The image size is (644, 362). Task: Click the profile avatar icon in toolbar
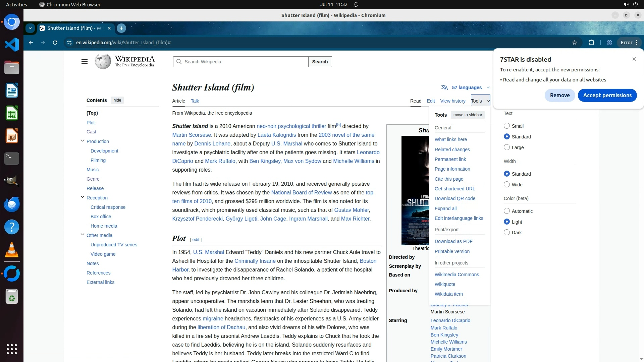[609, 43]
